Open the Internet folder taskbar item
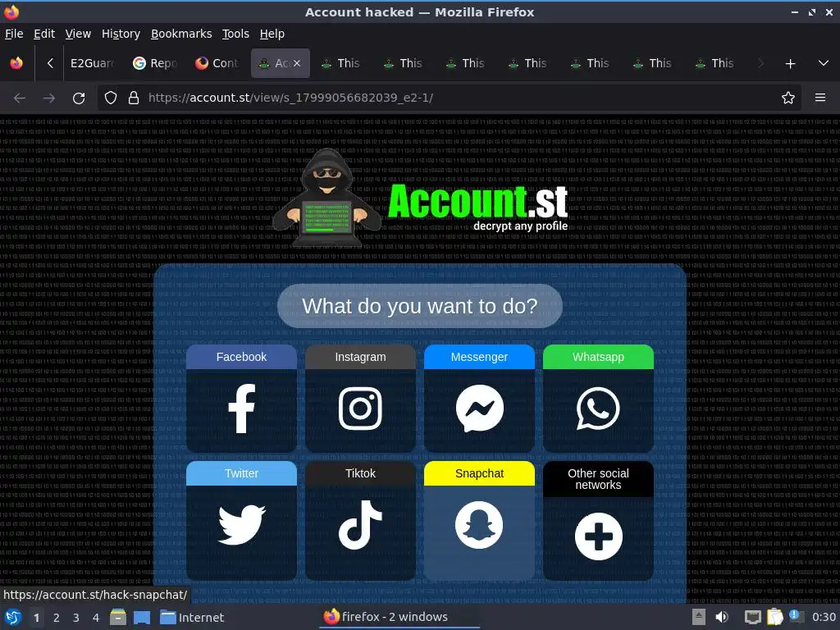This screenshot has height=630, width=840. click(x=192, y=618)
